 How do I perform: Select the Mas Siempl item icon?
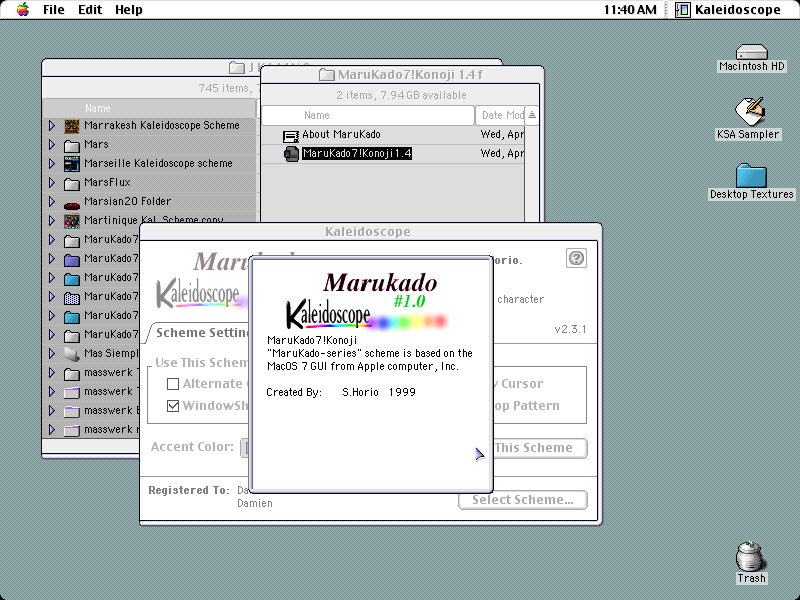coord(71,353)
